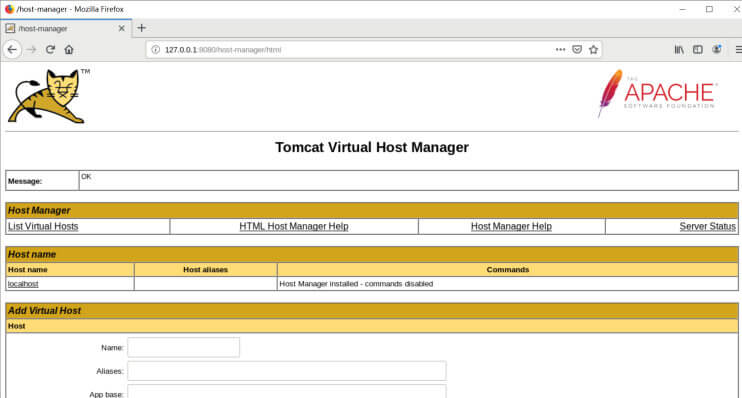Click the 'Commands' column header
This screenshot has width=742, height=398.
pos(508,269)
